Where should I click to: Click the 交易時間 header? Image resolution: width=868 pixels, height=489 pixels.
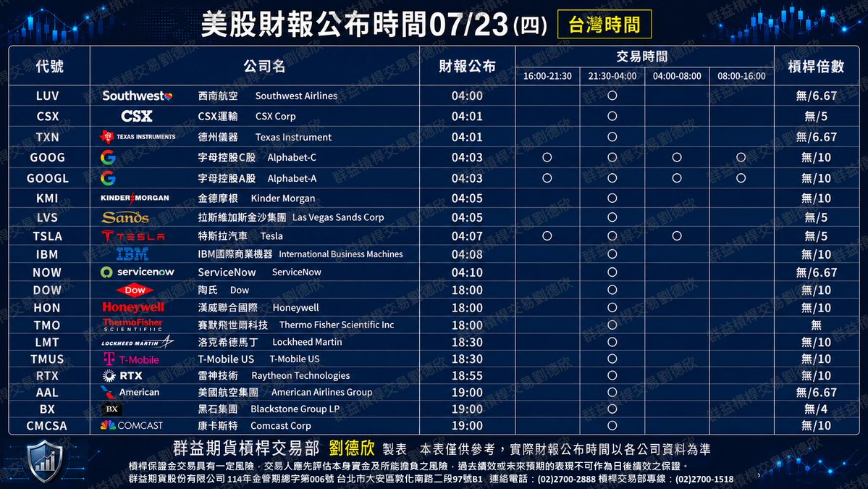(642, 57)
